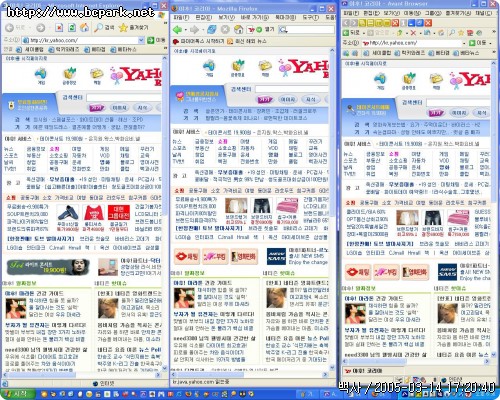Click shoe product thumbnail in Internet Explorer page
Screen dimensions: 500x400
68,212
